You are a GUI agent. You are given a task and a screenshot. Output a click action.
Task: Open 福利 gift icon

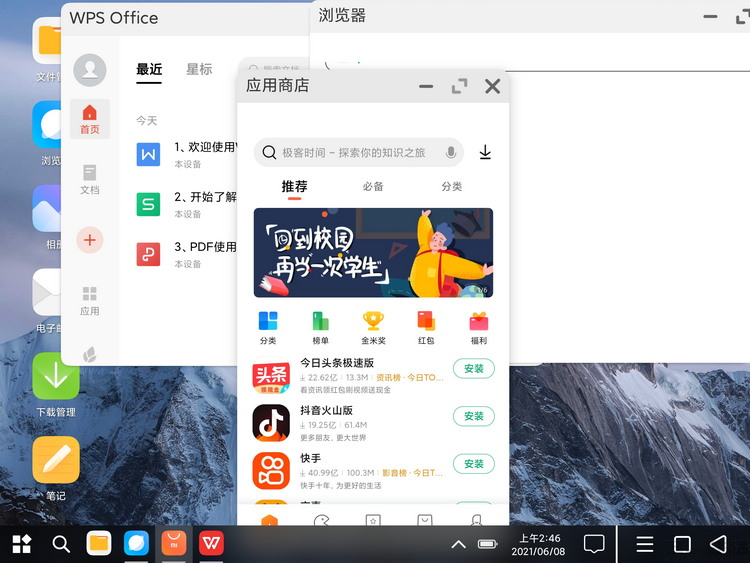(479, 328)
